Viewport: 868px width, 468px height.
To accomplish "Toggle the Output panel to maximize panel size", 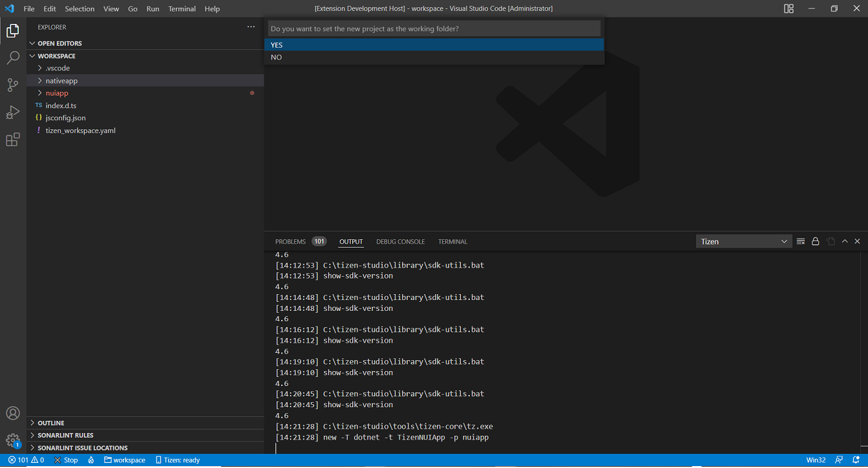I will coord(844,240).
